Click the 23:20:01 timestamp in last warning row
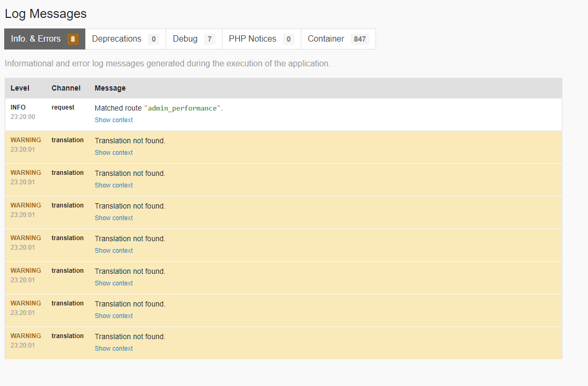The image size is (588, 386). pyautogui.click(x=23, y=345)
